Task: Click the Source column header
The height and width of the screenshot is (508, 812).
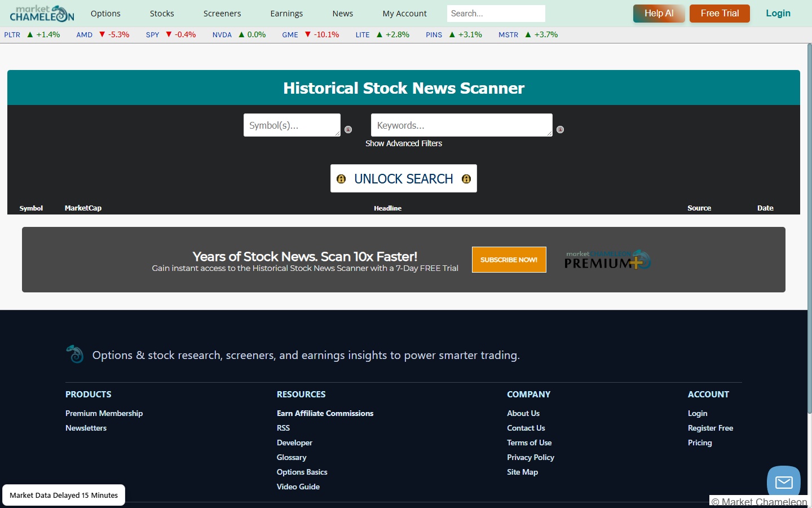Action: click(699, 208)
